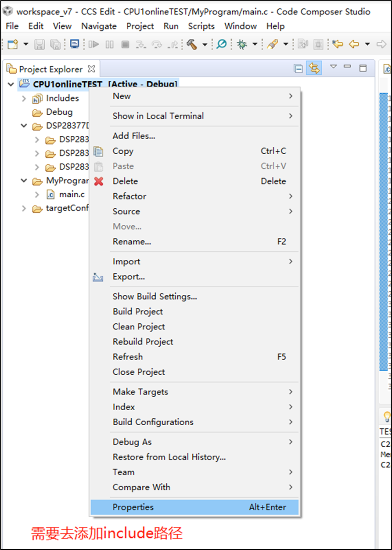Open the File menu
The width and height of the screenshot is (392, 550).
[12, 26]
